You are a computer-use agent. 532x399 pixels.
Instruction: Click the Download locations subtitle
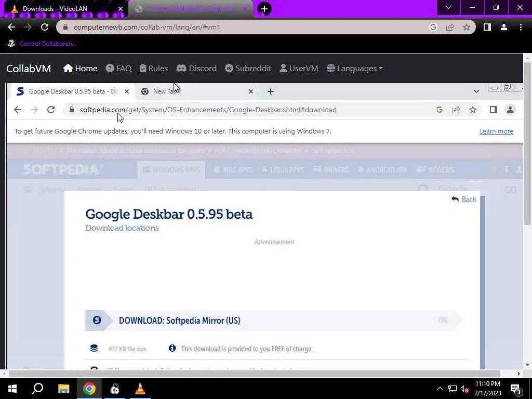[122, 228]
